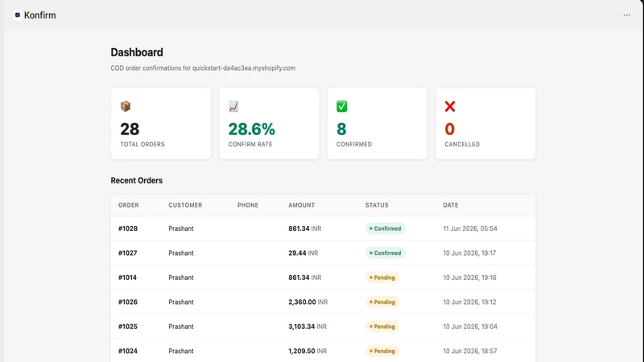Click the Pending status badge for #1025
This screenshot has width=644, height=362.
[x=382, y=327]
